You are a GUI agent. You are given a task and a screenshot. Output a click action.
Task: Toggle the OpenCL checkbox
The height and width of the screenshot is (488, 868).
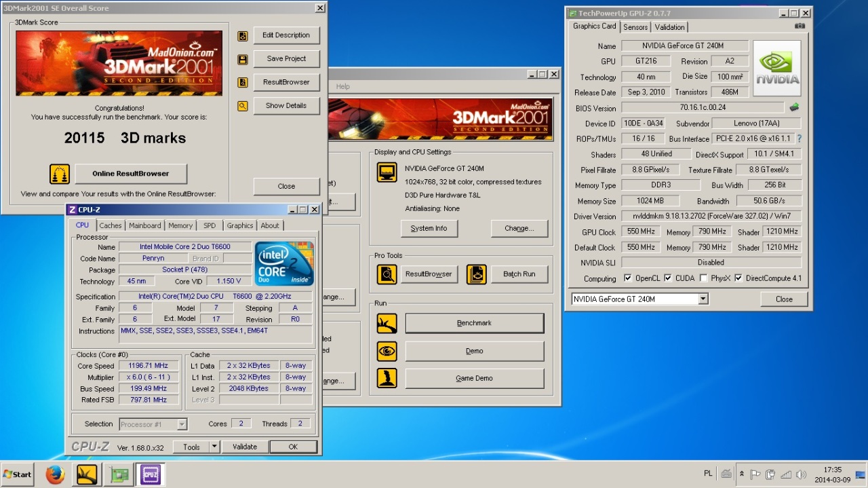pyautogui.click(x=627, y=278)
